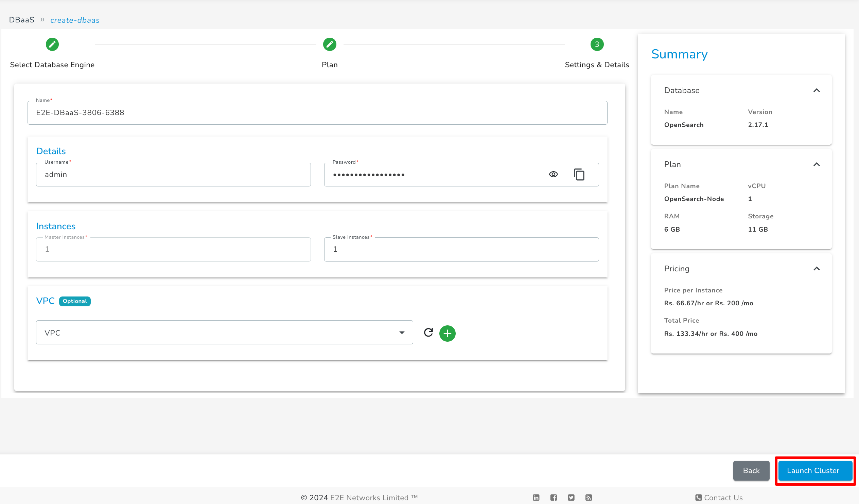Focus the Name input field
Screen dimensions: 859x504
coord(317,113)
